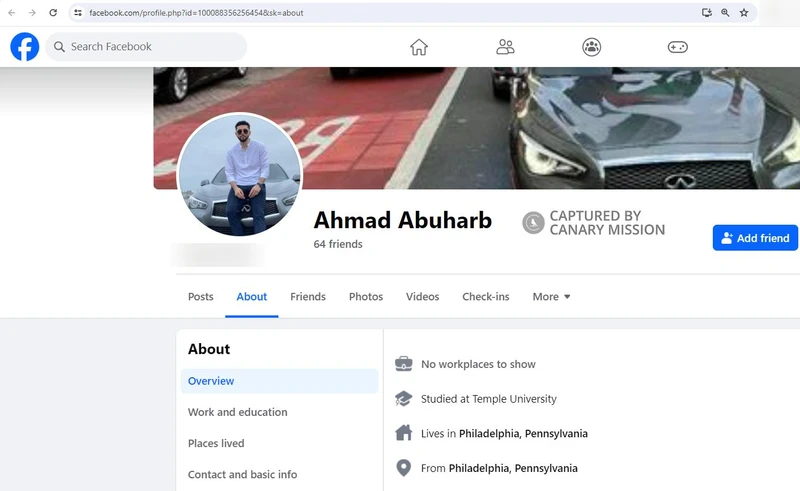Open the Photos tab

366,297
